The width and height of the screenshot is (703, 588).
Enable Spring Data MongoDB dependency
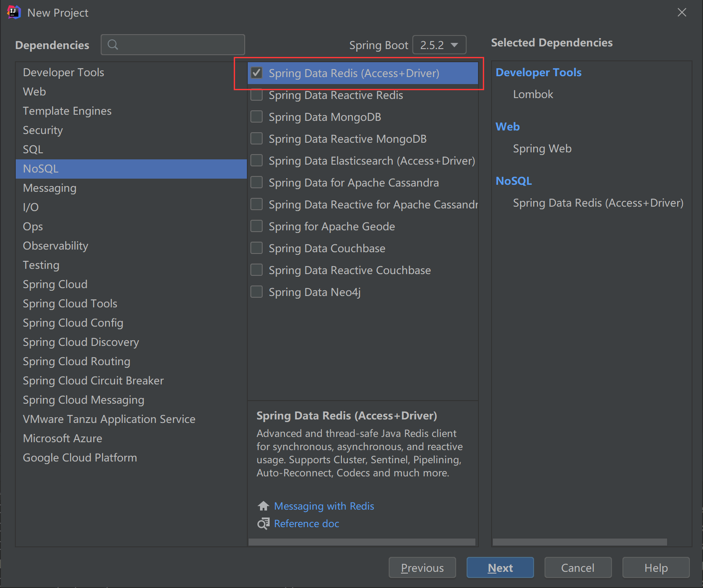257,116
